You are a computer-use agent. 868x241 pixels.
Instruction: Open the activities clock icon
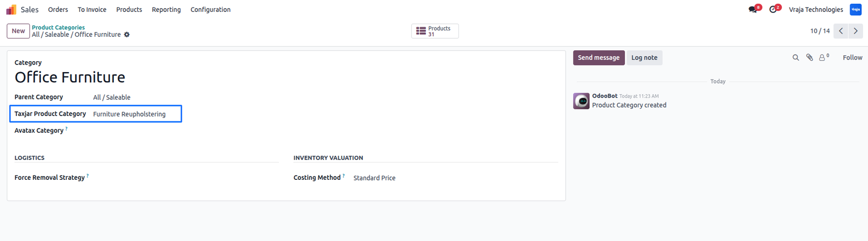click(x=773, y=10)
